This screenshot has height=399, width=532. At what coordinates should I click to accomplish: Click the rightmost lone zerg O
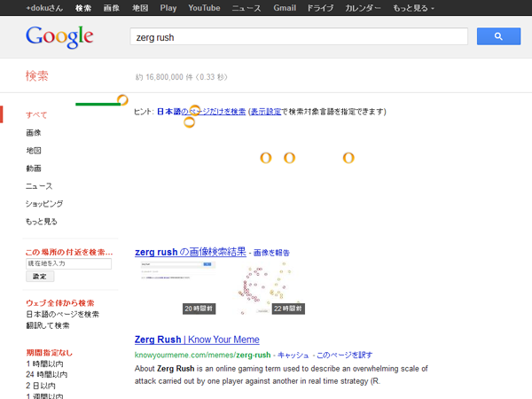point(348,158)
